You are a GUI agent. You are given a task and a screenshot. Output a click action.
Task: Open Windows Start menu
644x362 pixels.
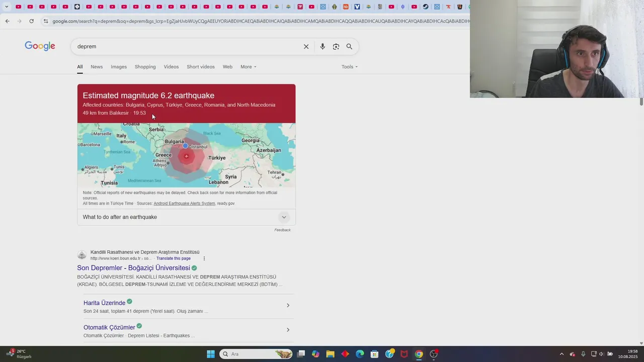point(211,354)
